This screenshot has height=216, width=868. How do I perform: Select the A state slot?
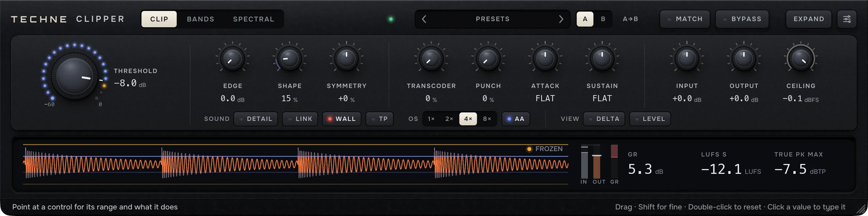[x=585, y=19]
